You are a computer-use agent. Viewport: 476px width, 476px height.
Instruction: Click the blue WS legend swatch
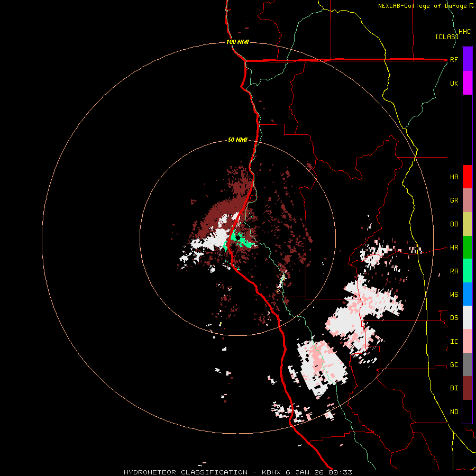pyautogui.click(x=467, y=294)
